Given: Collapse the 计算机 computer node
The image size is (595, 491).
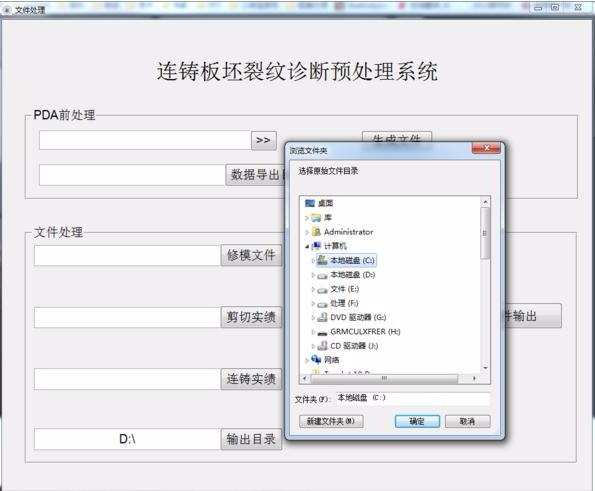Looking at the screenshot, I should point(307,247).
